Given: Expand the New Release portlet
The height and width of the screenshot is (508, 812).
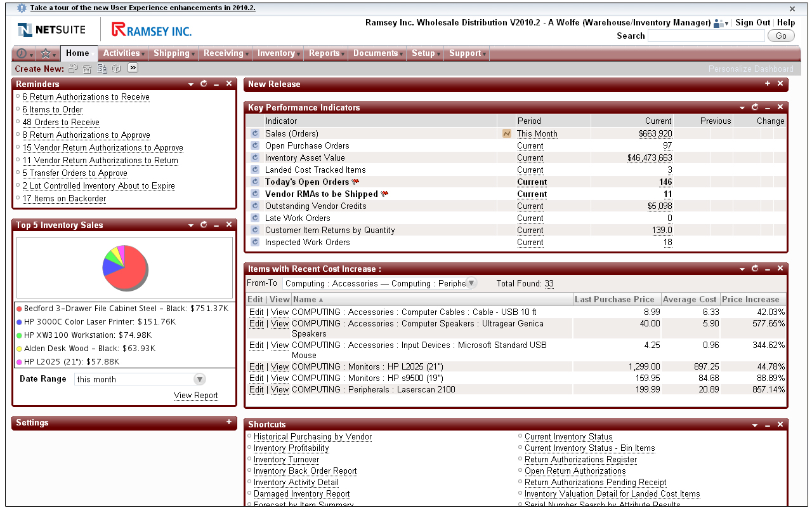Looking at the screenshot, I should point(768,84).
